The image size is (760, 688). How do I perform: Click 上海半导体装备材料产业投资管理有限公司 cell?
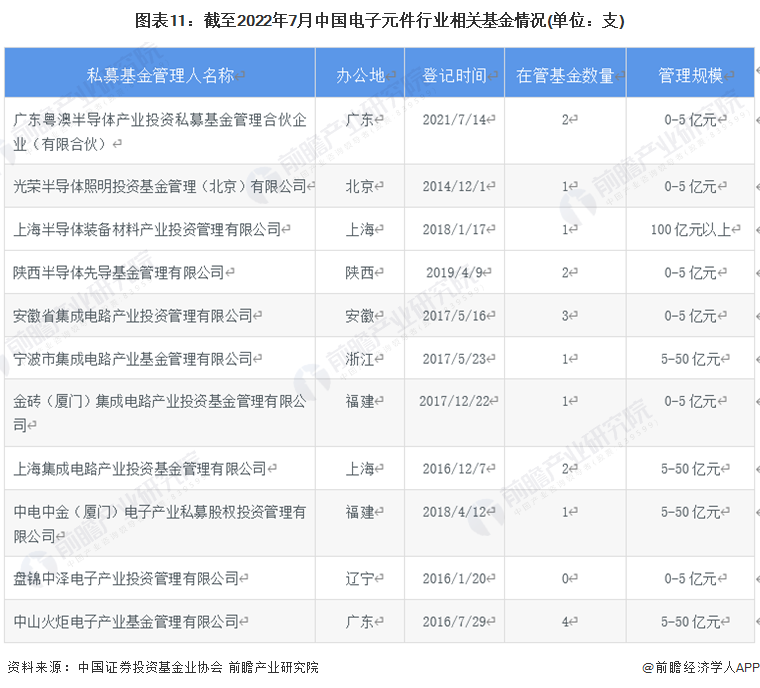tap(160, 229)
